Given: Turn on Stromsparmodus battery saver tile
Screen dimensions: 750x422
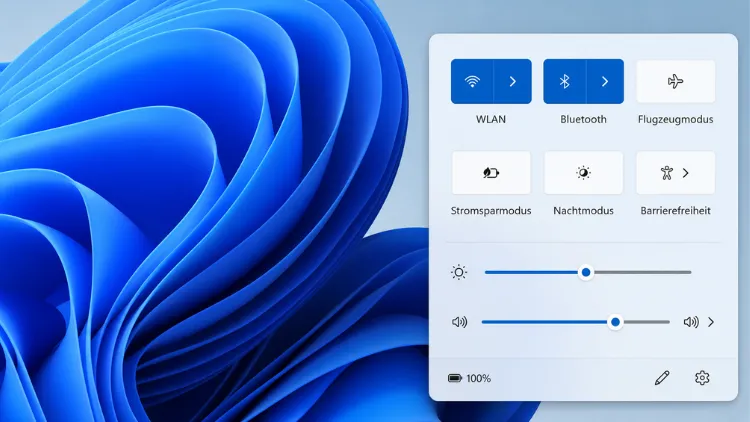Looking at the screenshot, I should pos(491,173).
